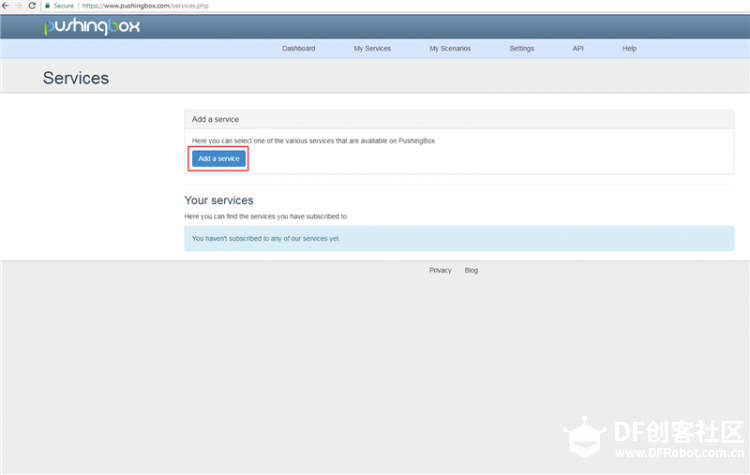Screen dimensions: 750x475
Task: Click the browser forward arrow
Action: click(x=19, y=6)
